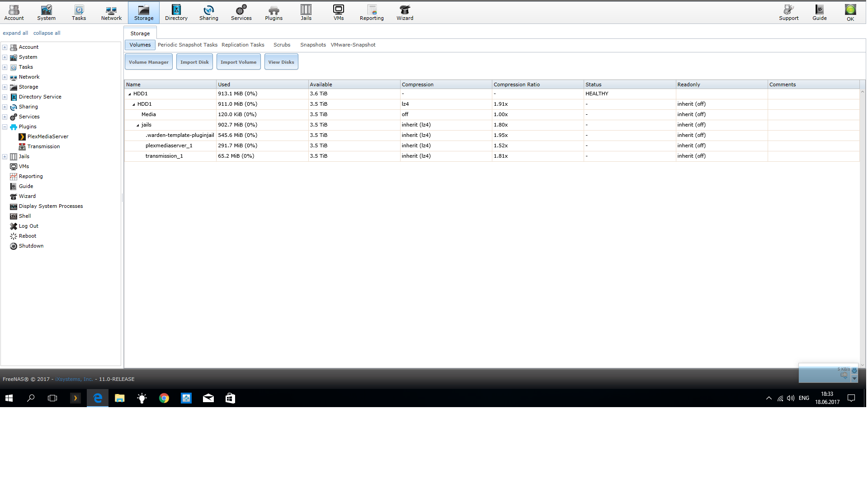Open the Support icon at top right
The image size is (868, 488).
tap(788, 12)
